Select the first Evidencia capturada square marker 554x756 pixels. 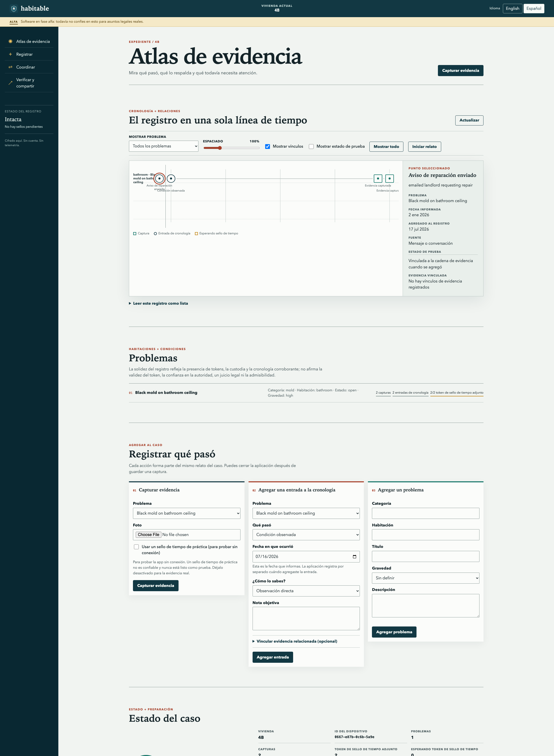tap(378, 178)
